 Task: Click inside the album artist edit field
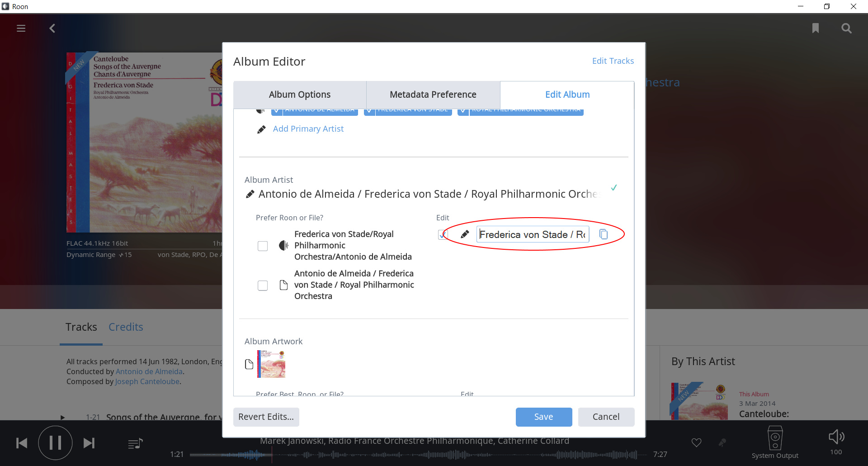point(533,234)
